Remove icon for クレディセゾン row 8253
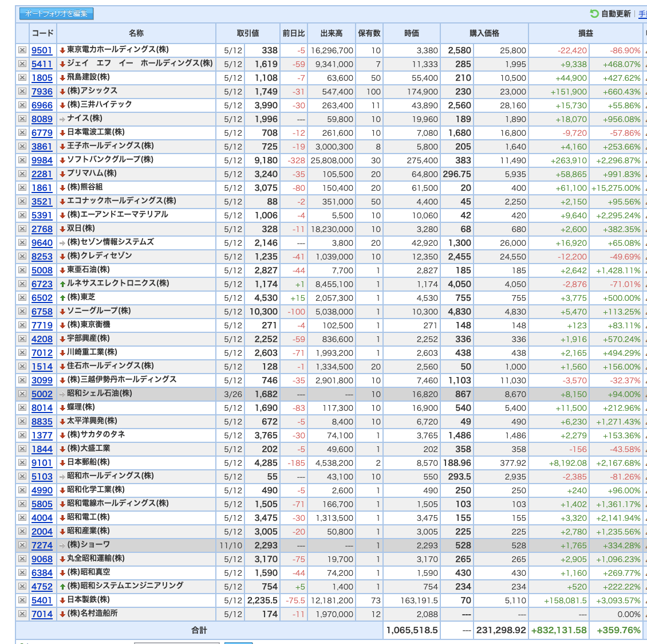The height and width of the screenshot is (644, 647). [x=22, y=256]
